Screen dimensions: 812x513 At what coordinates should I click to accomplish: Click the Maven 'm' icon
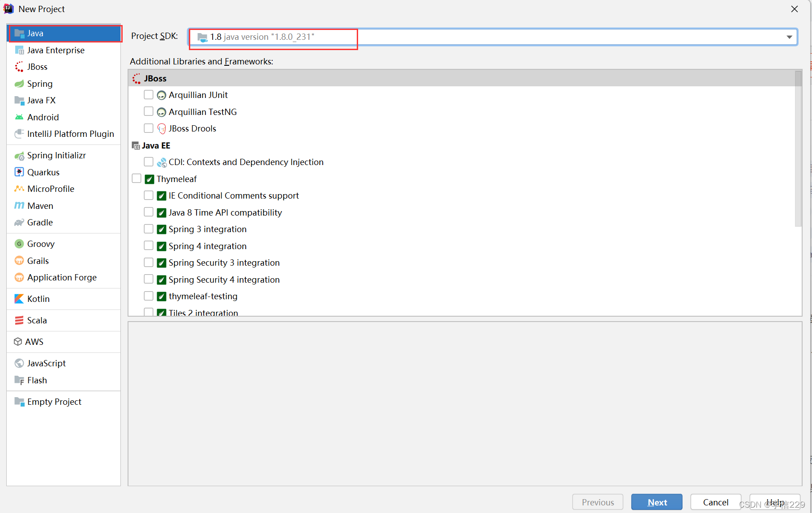tap(19, 206)
